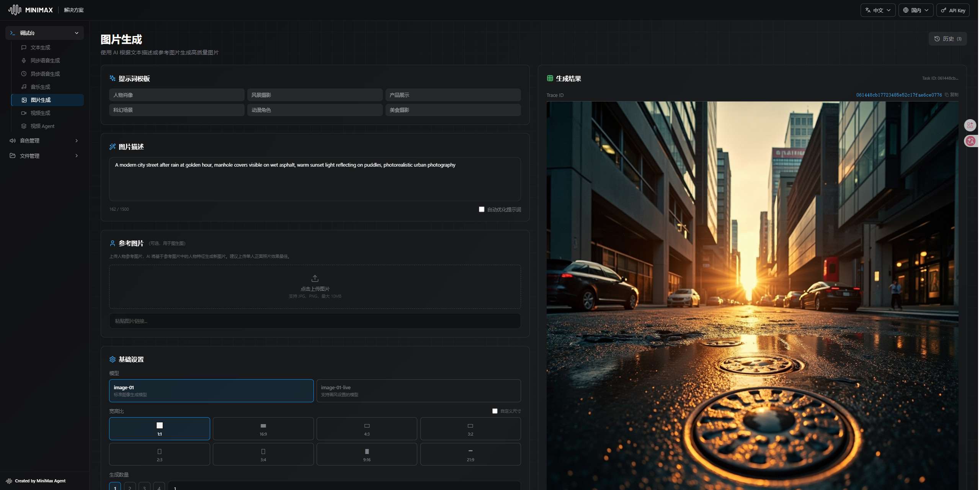This screenshot has height=490, width=980.
Task: Open the 音乐生成 music note item
Action: (x=40, y=87)
